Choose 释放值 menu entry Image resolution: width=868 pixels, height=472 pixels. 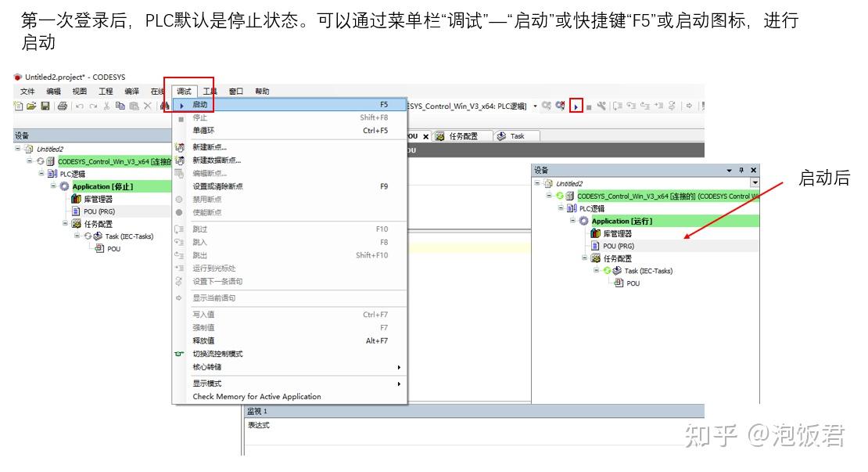(x=289, y=340)
